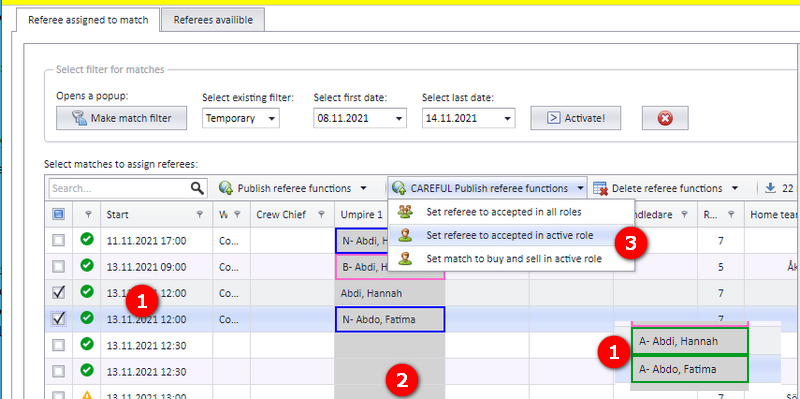Uncheck the row with N- Abdo, Fatima
800x399 pixels.
coord(59,319)
